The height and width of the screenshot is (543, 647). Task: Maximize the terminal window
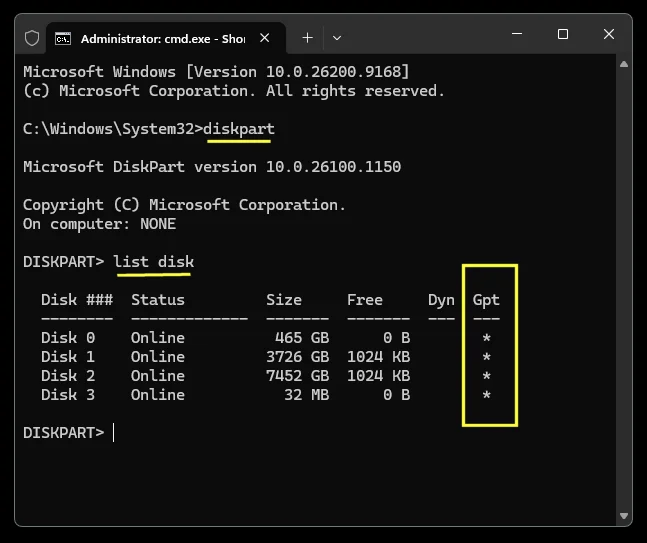(x=563, y=34)
